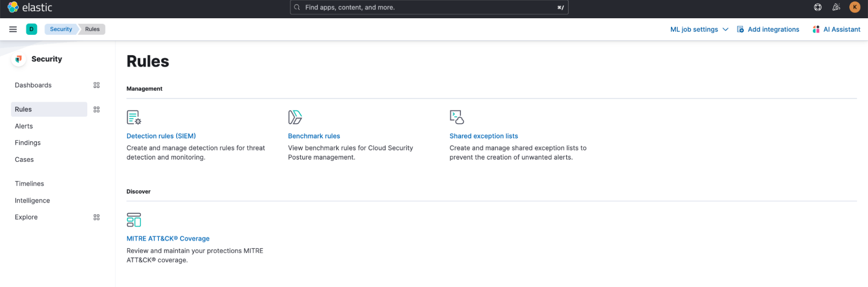Click the Security app shield logo
The image size is (868, 287).
19,59
